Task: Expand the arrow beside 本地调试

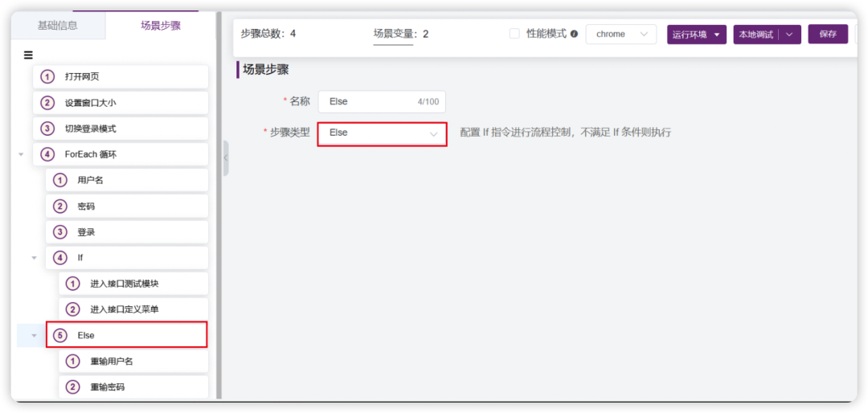Action: tap(789, 35)
